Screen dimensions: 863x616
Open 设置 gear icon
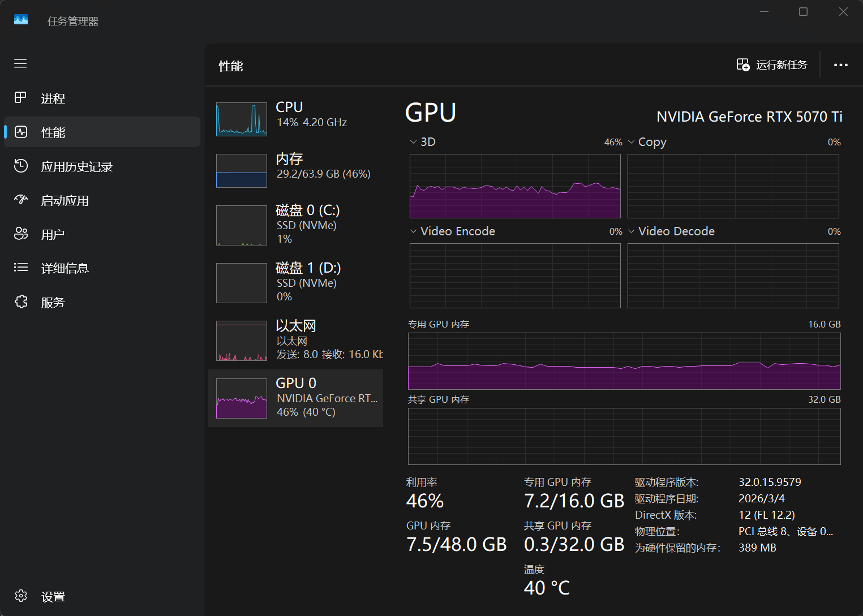point(20,596)
